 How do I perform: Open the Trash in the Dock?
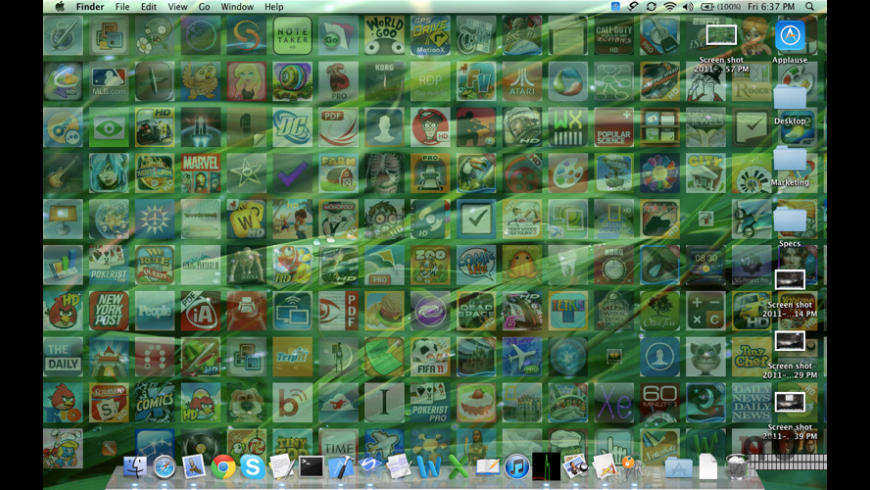pyautogui.click(x=737, y=467)
